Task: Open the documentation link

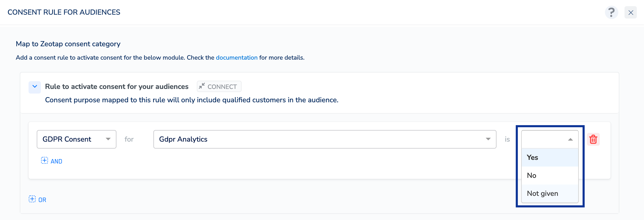Action: [x=236, y=58]
